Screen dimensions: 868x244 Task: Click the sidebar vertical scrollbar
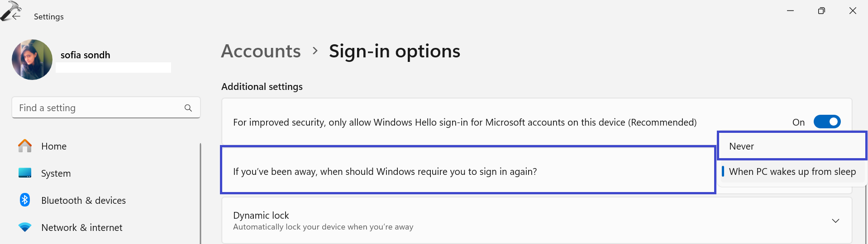click(200, 193)
